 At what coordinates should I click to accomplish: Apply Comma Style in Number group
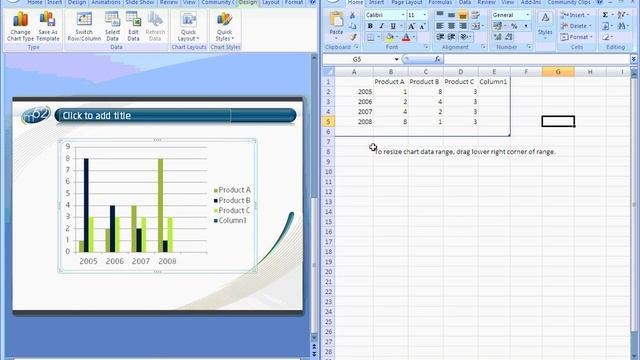[x=526, y=26]
